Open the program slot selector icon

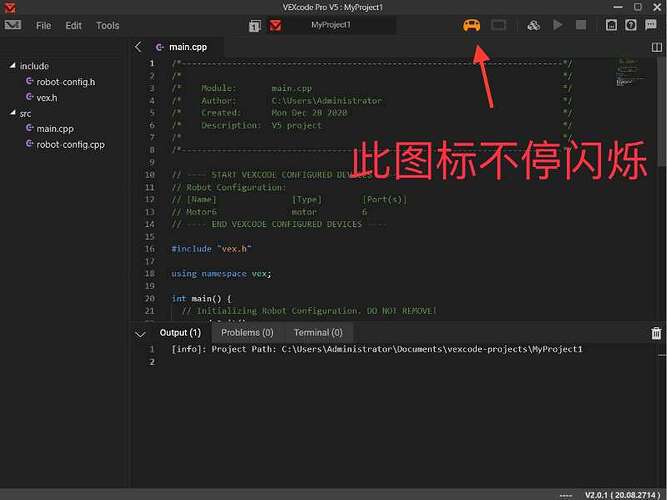pos(254,26)
